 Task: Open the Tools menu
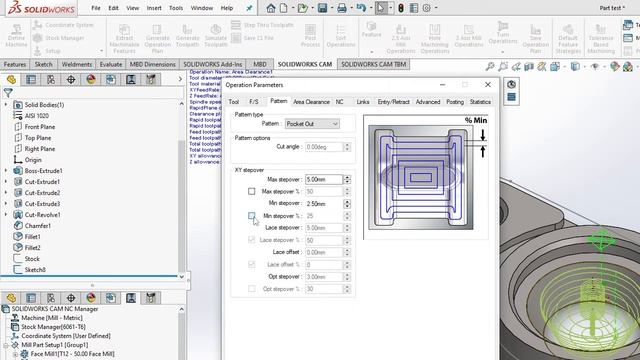176,8
